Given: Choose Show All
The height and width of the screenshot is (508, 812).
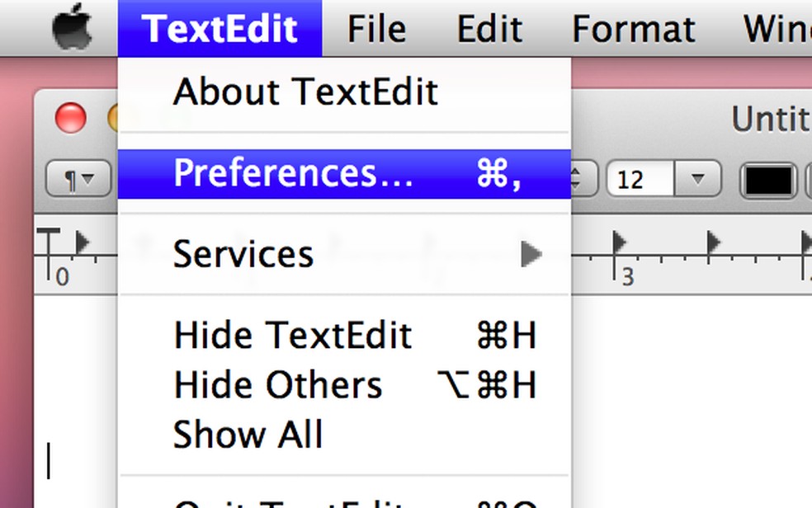Looking at the screenshot, I should point(248,435).
